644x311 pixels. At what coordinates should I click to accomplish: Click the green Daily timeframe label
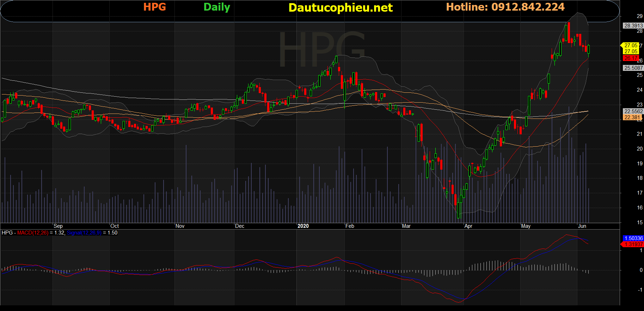click(x=216, y=7)
